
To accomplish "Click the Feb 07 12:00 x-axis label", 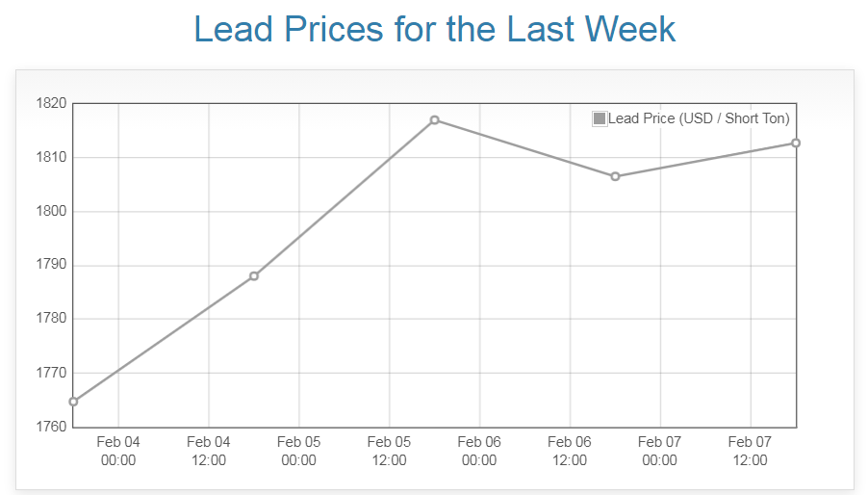I will click(x=750, y=451).
